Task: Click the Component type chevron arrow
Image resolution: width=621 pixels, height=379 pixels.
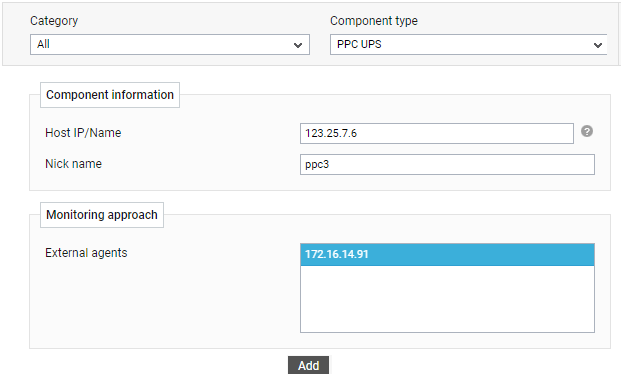Action: click(598, 45)
